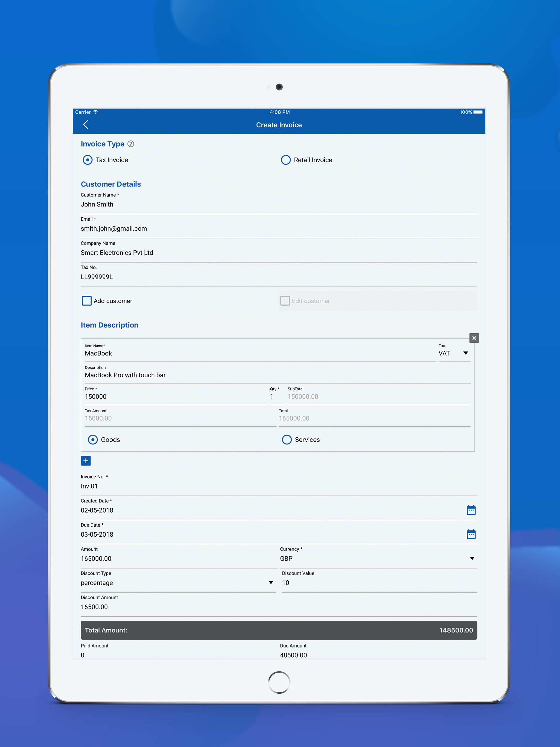Select the Goods radio option

(93, 439)
